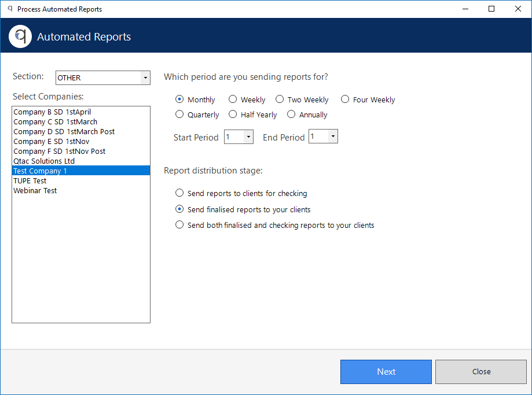Select Company B SD 1stApril in list

pos(80,112)
